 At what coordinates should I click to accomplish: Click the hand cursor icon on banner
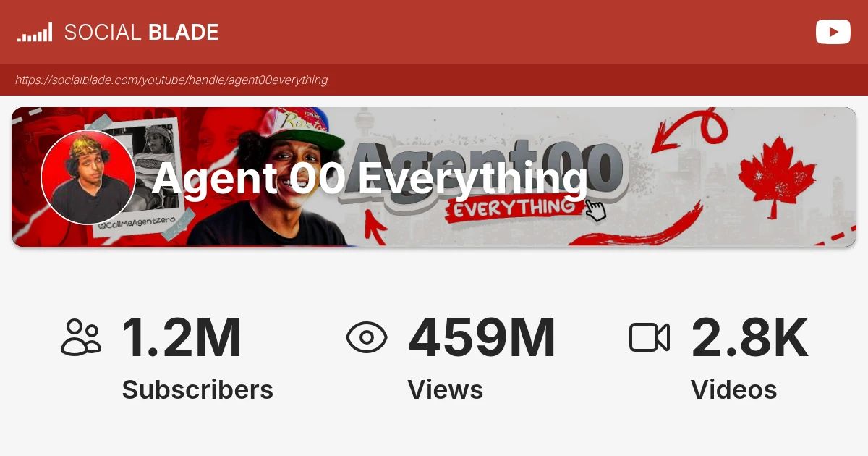click(595, 210)
